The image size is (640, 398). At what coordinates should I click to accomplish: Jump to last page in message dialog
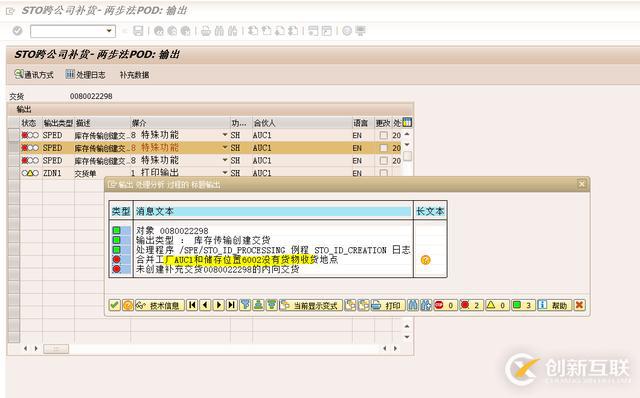232,305
